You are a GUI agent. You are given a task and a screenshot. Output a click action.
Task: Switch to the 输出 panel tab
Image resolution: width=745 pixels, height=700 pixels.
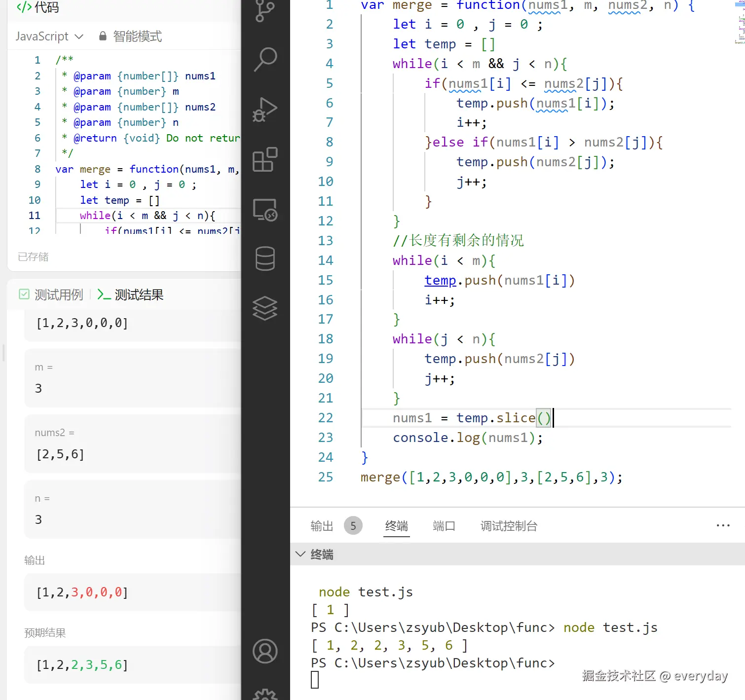coord(322,526)
